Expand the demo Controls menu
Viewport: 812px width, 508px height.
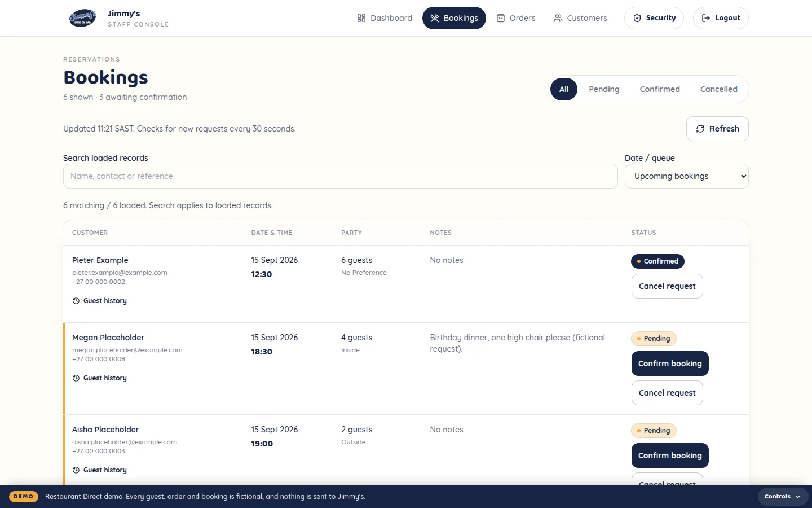[783, 497]
